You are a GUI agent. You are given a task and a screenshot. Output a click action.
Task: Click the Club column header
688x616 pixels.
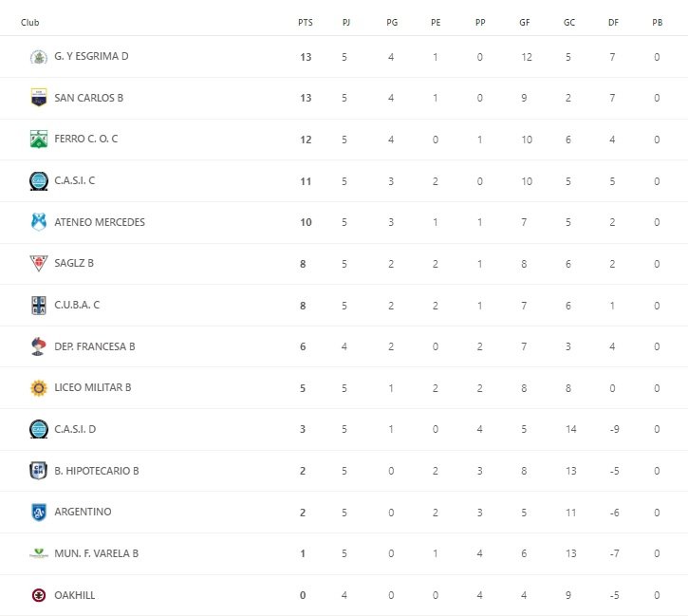(30, 22)
